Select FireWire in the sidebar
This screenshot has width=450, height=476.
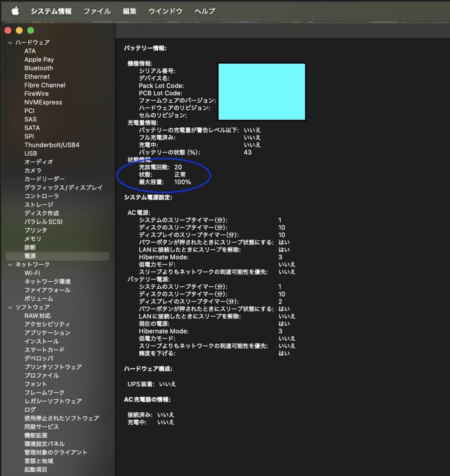click(36, 93)
